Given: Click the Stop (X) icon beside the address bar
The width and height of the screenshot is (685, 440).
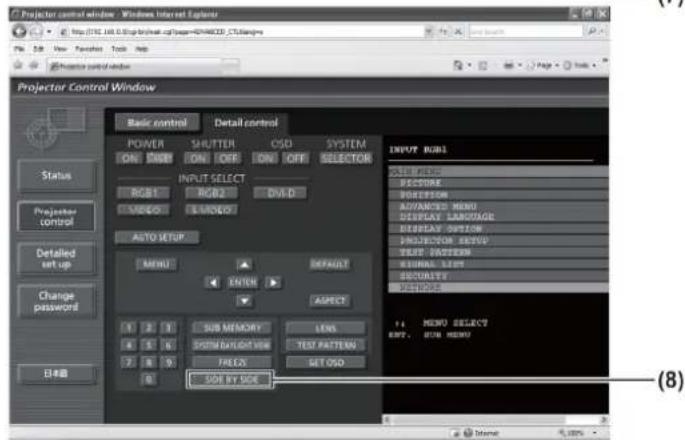Looking at the screenshot, I should point(458,31).
